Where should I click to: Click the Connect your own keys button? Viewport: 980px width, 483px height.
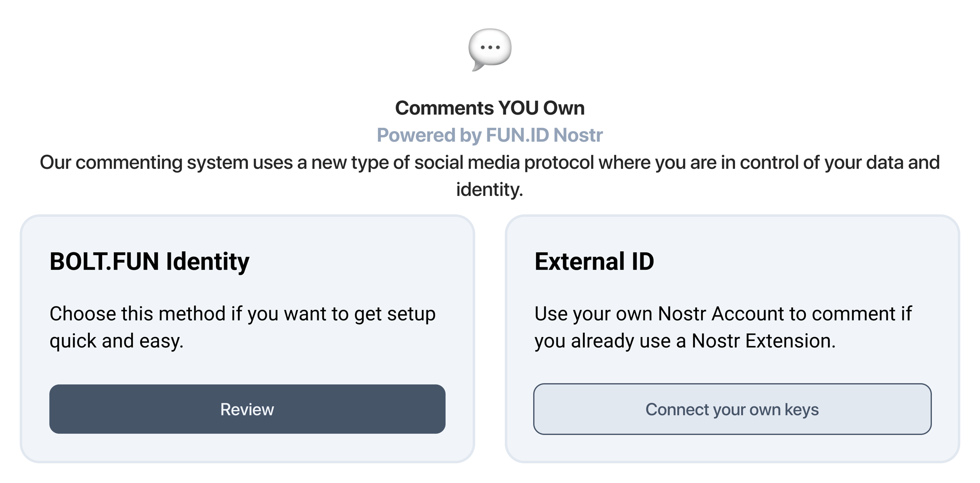(x=732, y=409)
